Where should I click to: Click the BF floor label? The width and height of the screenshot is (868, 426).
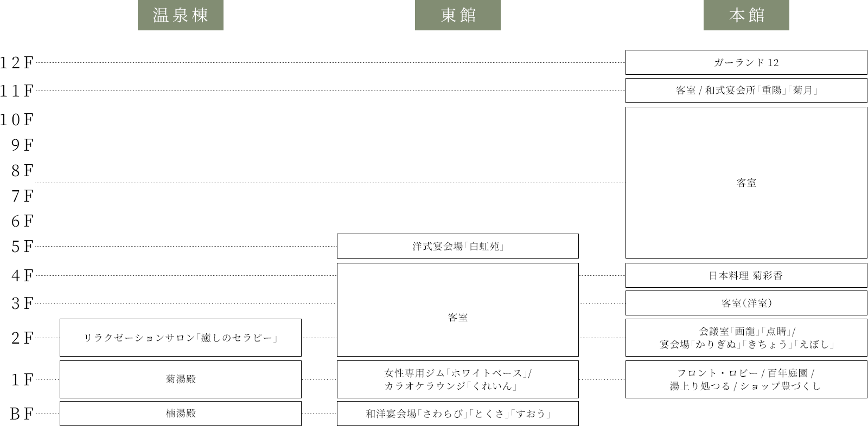(x=22, y=414)
